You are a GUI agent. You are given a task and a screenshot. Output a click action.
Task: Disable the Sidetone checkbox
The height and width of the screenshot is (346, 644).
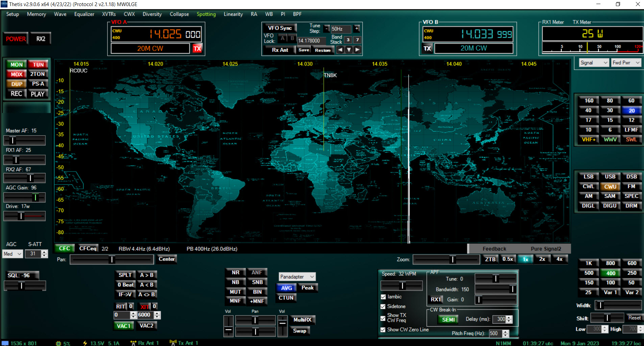383,306
